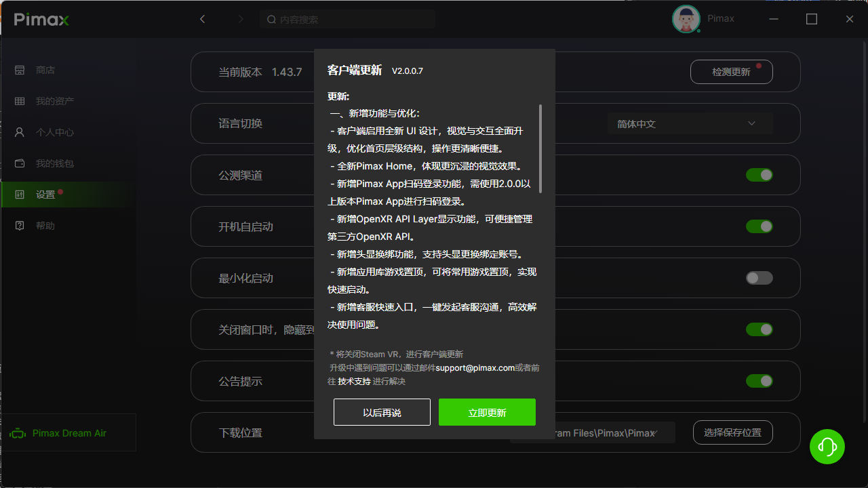Viewport: 868px width, 488px height.
Task: Open Pimax Dream Air device entry
Action: tap(68, 433)
